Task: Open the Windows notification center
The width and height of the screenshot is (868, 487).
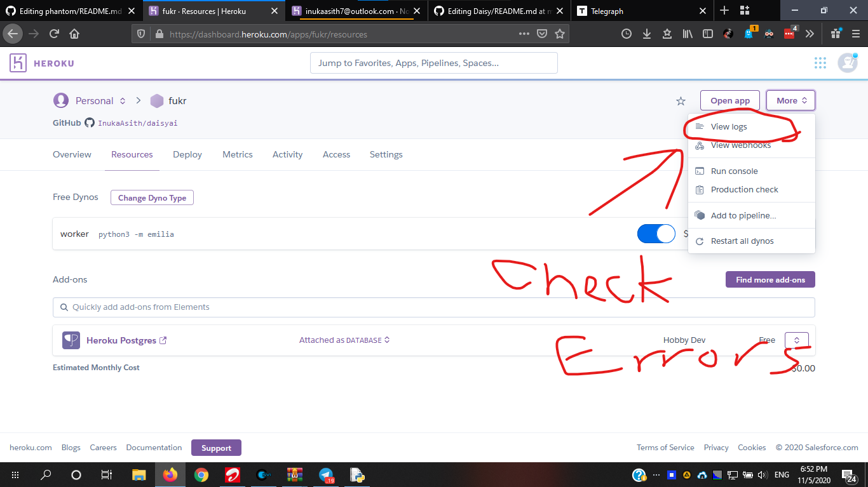Action: coord(849,475)
